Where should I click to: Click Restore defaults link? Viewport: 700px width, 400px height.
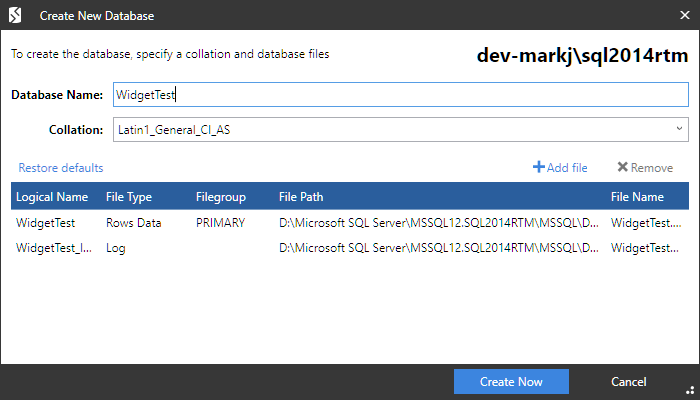pyautogui.click(x=61, y=168)
